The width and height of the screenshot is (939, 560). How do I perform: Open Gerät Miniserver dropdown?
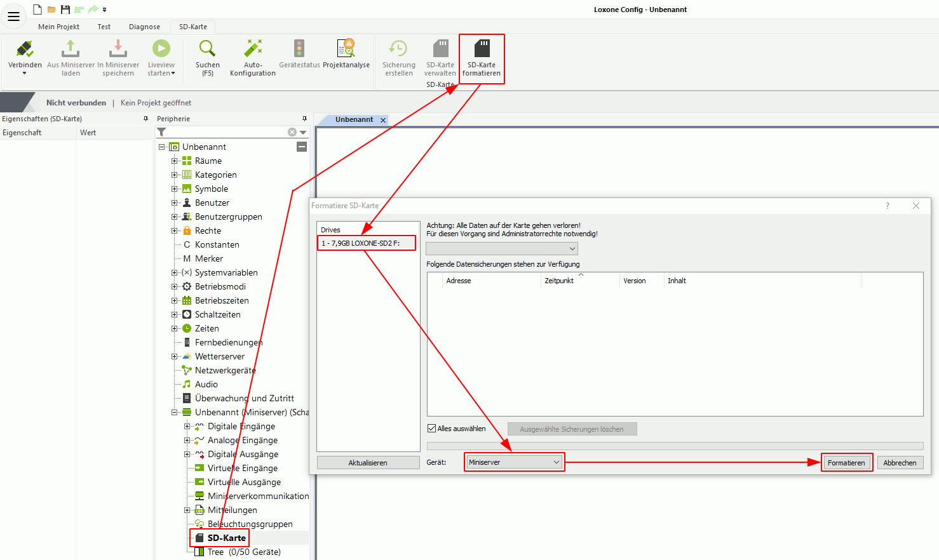pyautogui.click(x=514, y=462)
